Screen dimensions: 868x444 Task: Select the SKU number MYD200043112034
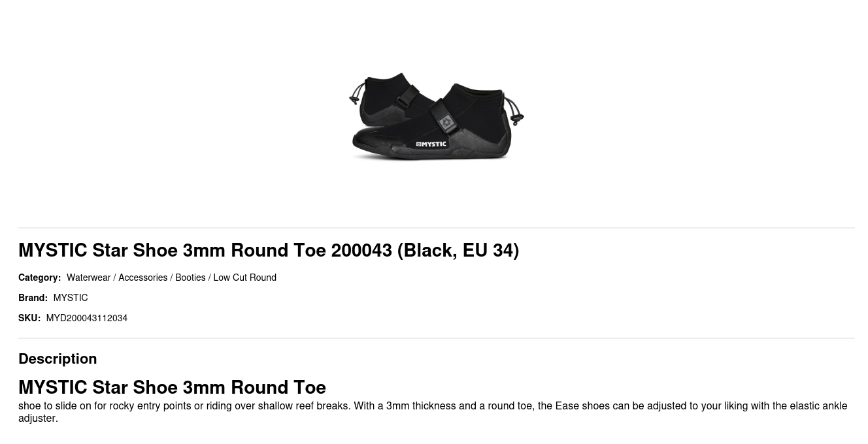(x=87, y=318)
